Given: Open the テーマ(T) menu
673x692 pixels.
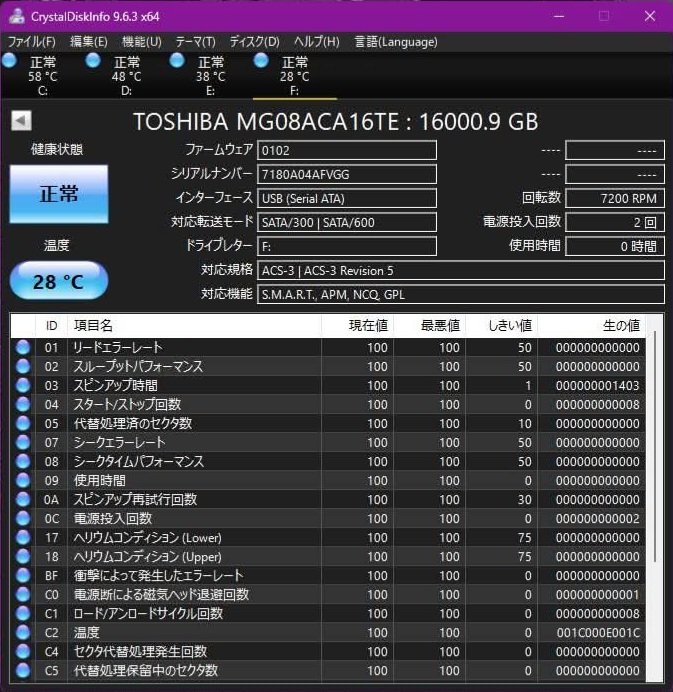Looking at the screenshot, I should pos(195,42).
